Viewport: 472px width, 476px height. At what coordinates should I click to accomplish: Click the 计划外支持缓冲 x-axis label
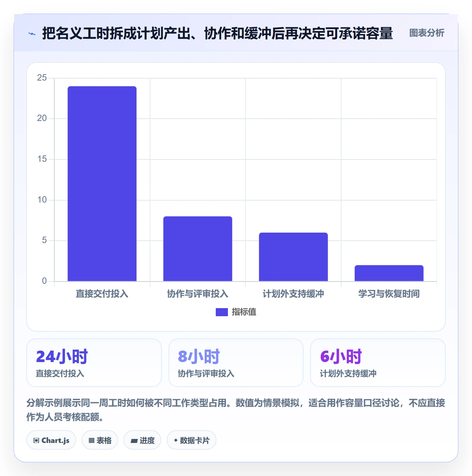click(293, 294)
